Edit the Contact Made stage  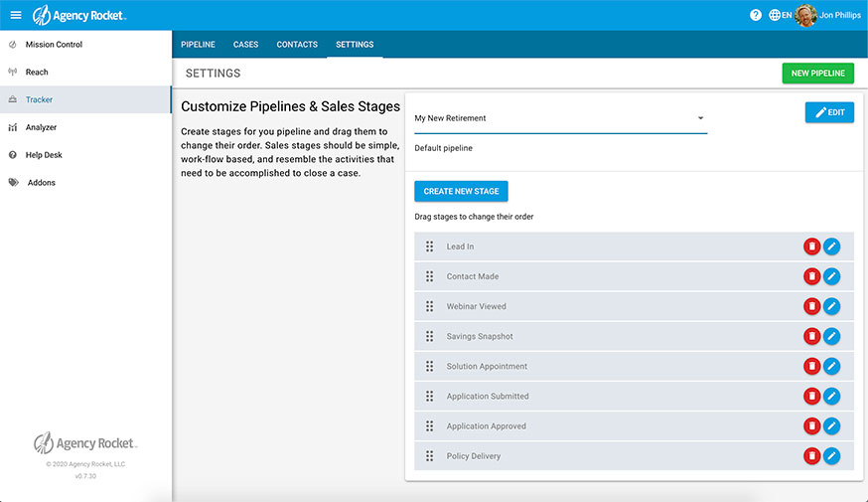coord(832,276)
